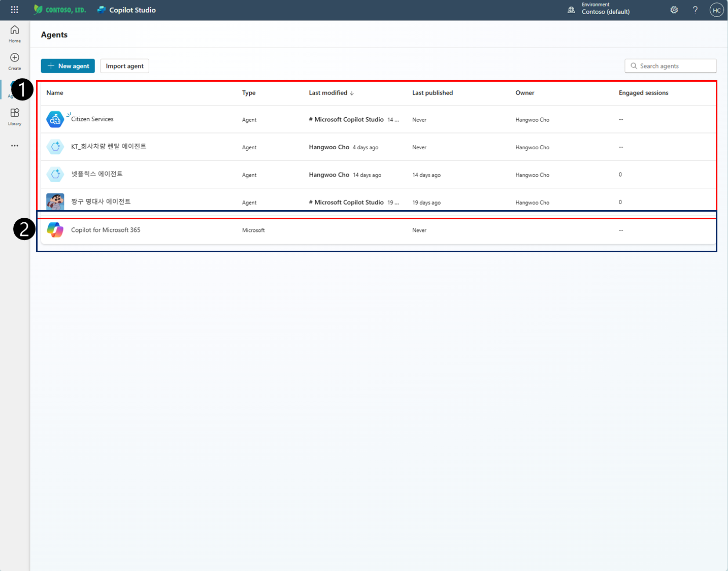Click the Last modified sort arrow

[x=352, y=93]
